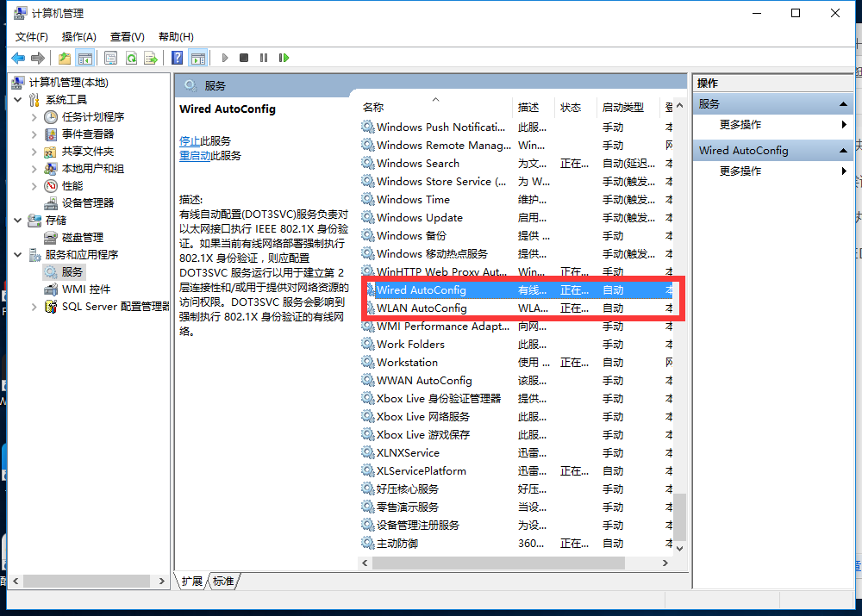Select the 主动防御 service row
Image resolution: width=862 pixels, height=616 pixels.
point(516,544)
